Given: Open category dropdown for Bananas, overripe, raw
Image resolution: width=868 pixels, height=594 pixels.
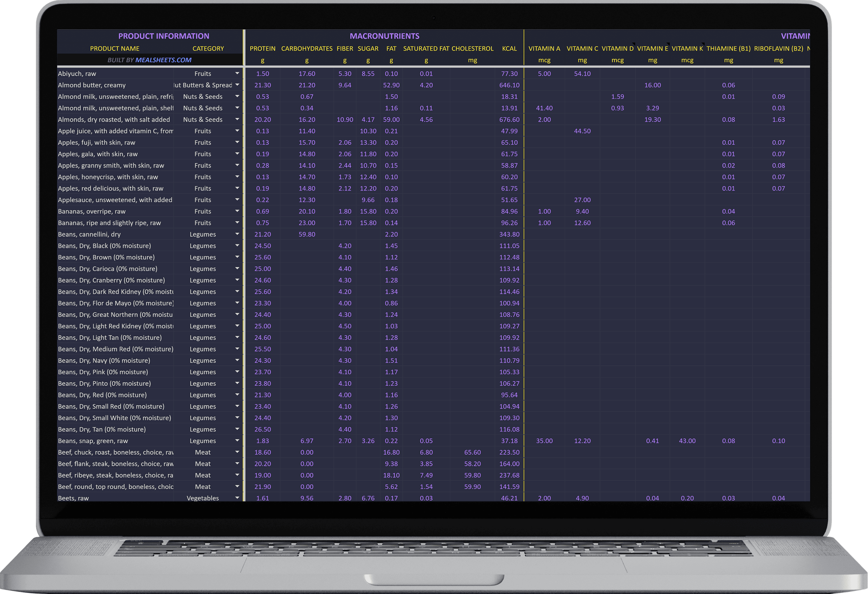Looking at the screenshot, I should [237, 211].
